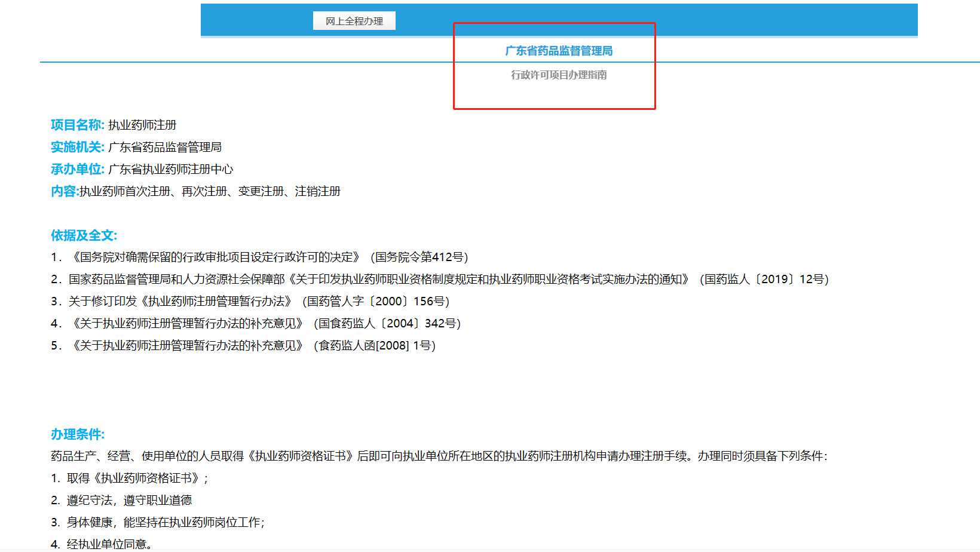
Task: Click the 项目名称 label
Action: click(77, 125)
